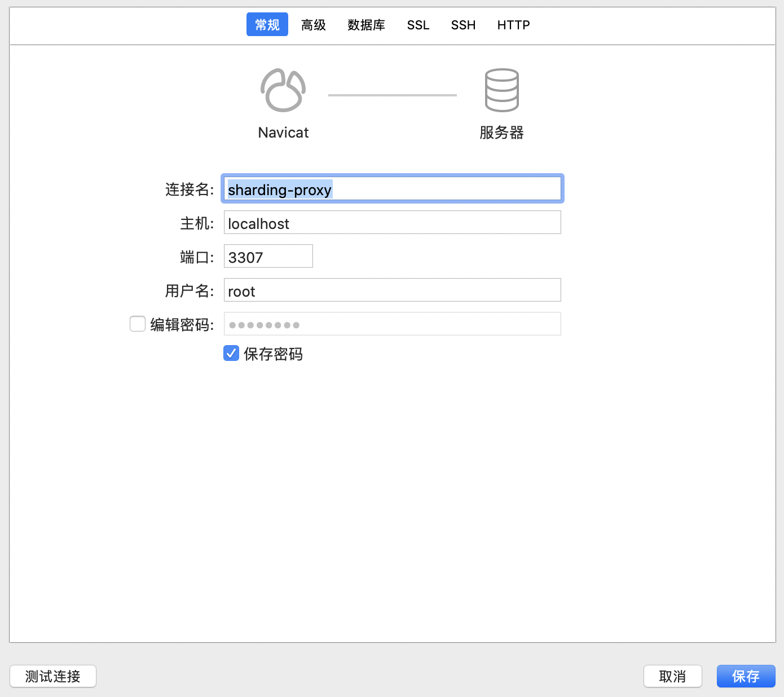Click the Navicat logo icon

tap(283, 90)
